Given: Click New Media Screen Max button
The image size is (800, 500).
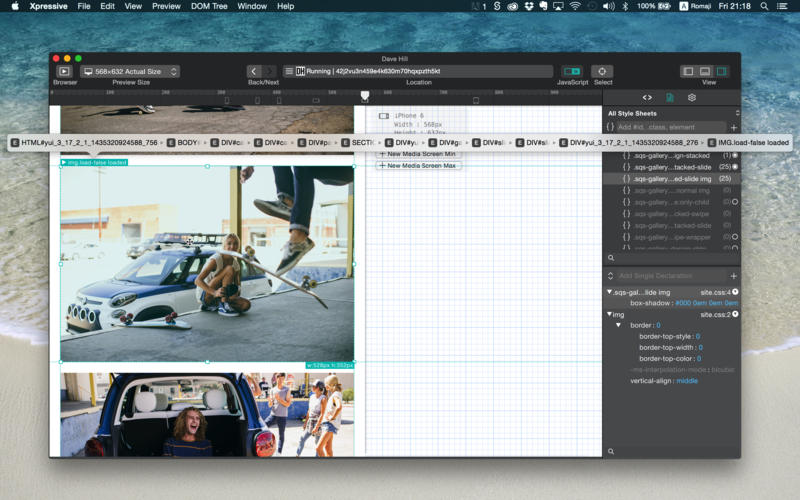Looking at the screenshot, I should coord(418,166).
